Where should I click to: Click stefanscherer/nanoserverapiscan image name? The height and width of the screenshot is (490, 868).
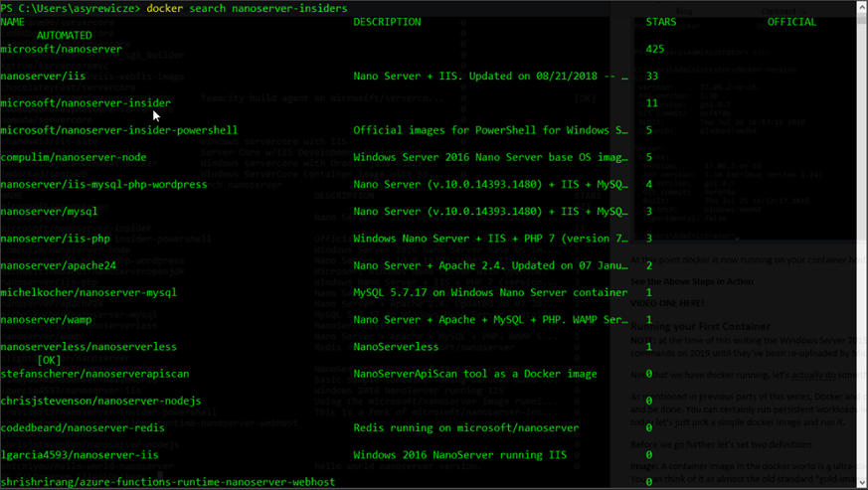click(x=95, y=375)
